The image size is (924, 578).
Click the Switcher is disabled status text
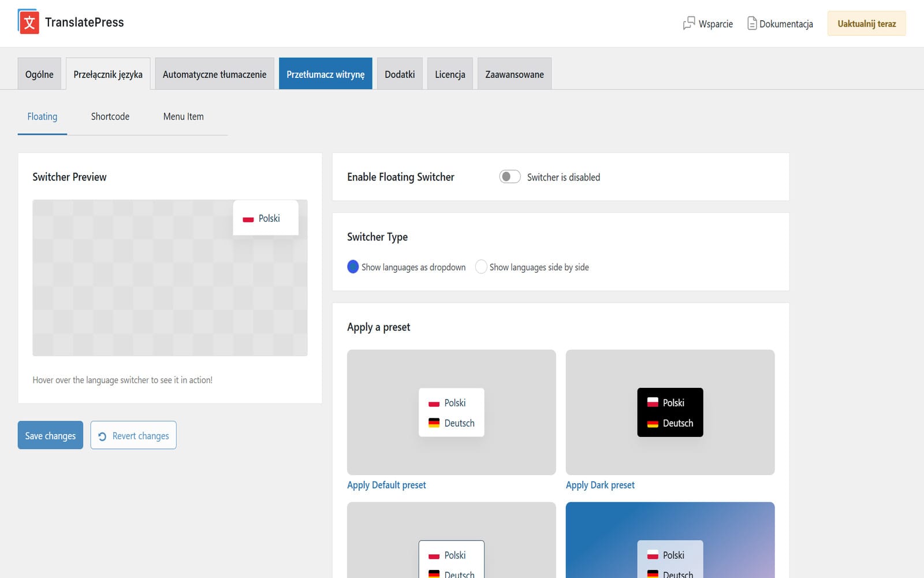[x=564, y=177]
